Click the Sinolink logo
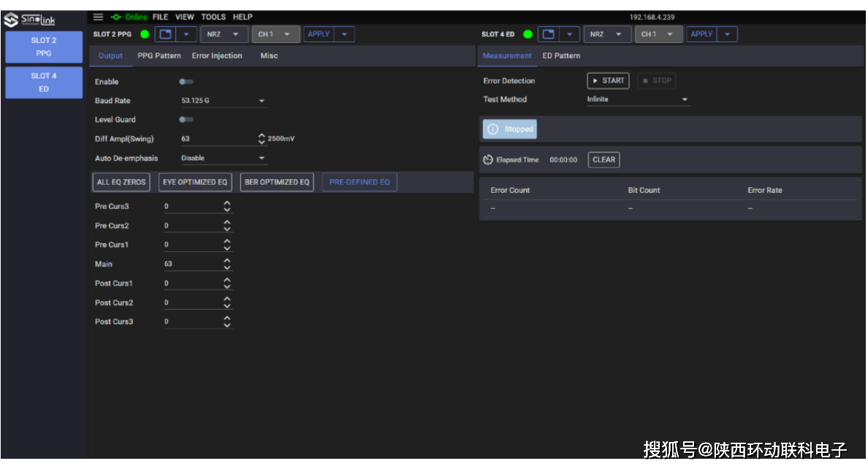Viewport: 868px width, 469px height. [x=30, y=20]
